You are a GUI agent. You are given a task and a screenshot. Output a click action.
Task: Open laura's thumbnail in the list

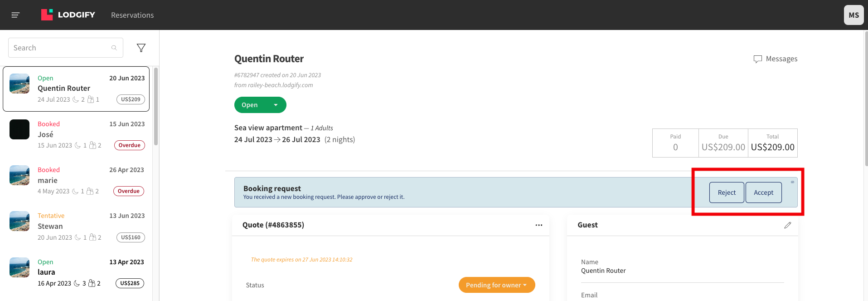pyautogui.click(x=19, y=267)
